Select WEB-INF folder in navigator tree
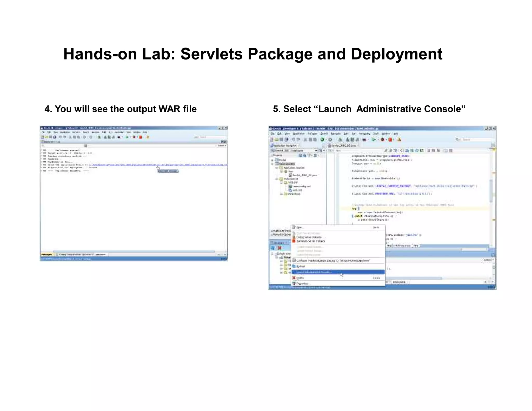Image resolution: width=532 pixels, height=411 pixels. click(291, 183)
